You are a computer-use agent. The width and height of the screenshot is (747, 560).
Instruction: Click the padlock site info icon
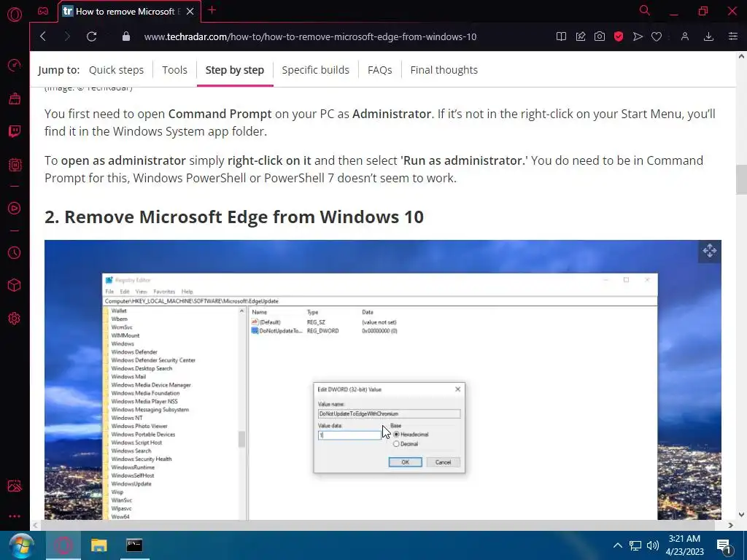[125, 36]
